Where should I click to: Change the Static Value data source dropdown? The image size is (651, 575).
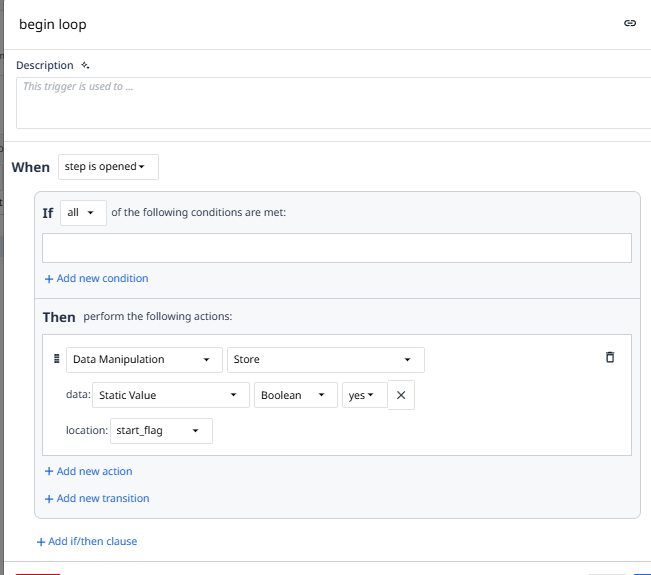[x=170, y=395]
